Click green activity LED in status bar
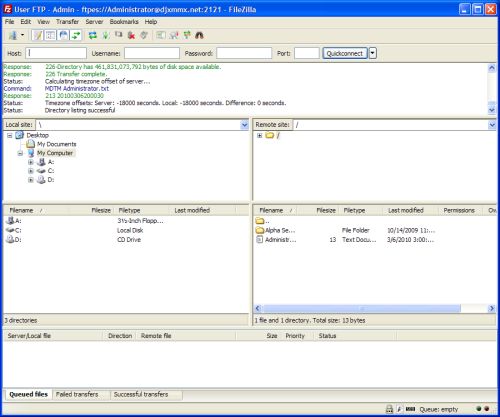Image resolution: width=500 pixels, height=417 pixels. 479,409
